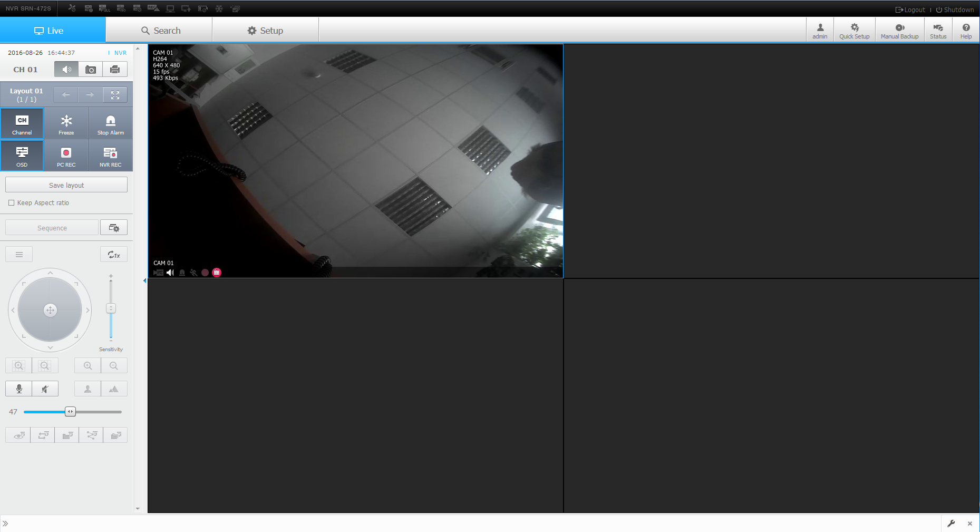
Task: Mute the speaker audio
Action: (45, 389)
